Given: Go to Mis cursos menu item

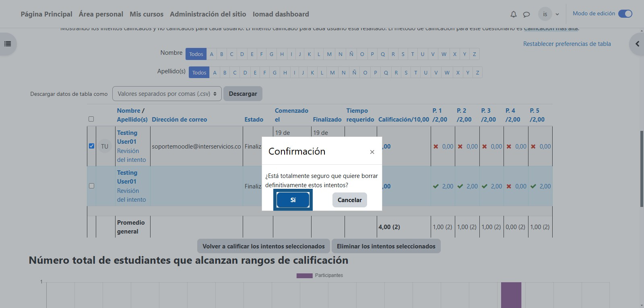Looking at the screenshot, I should tap(147, 14).
